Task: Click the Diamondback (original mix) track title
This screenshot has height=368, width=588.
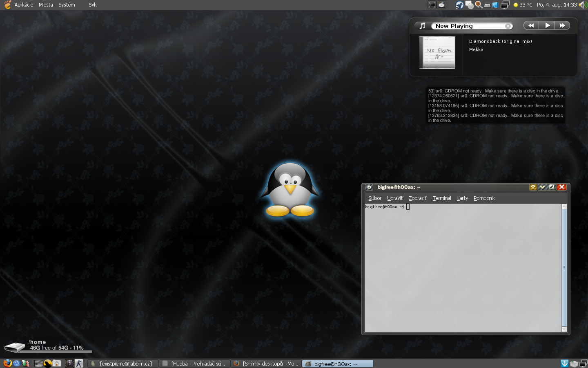Action: click(500, 41)
